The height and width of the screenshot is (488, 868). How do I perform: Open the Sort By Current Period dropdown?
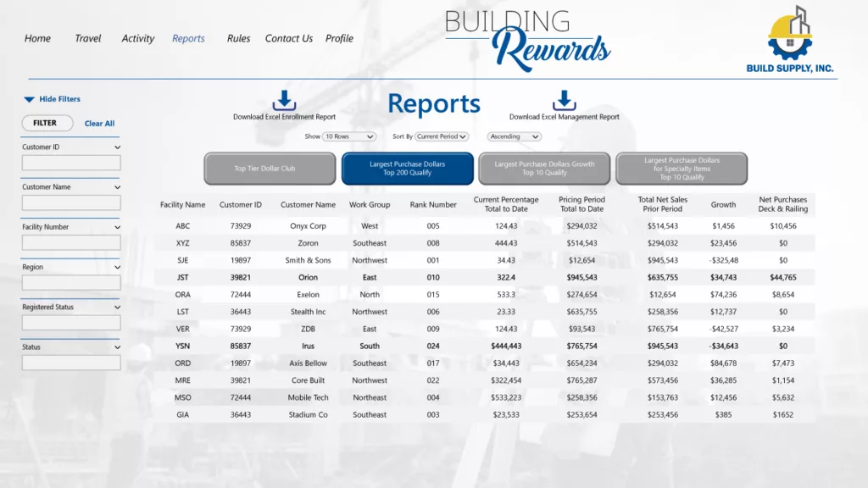point(441,136)
